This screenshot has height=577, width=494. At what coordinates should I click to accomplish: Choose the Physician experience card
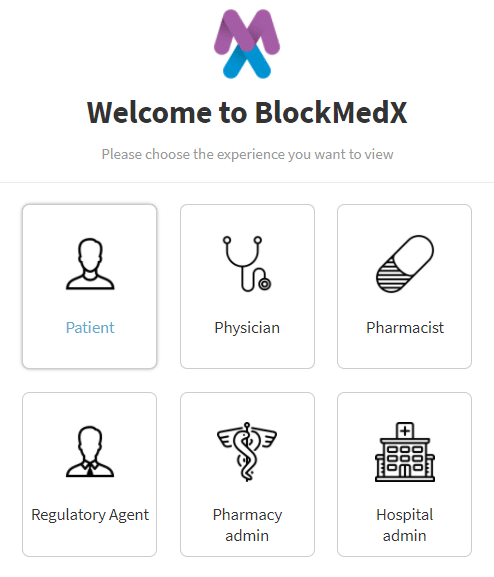point(247,286)
